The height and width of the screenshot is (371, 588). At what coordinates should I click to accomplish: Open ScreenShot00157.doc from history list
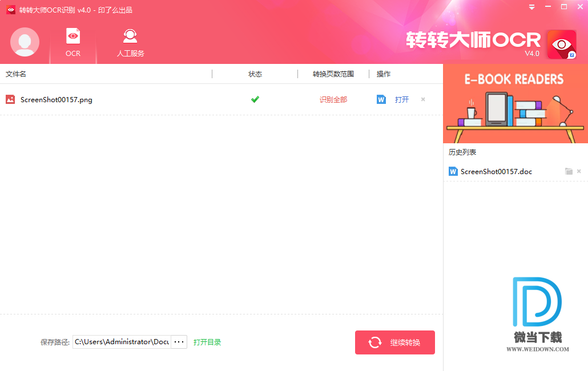(496, 172)
